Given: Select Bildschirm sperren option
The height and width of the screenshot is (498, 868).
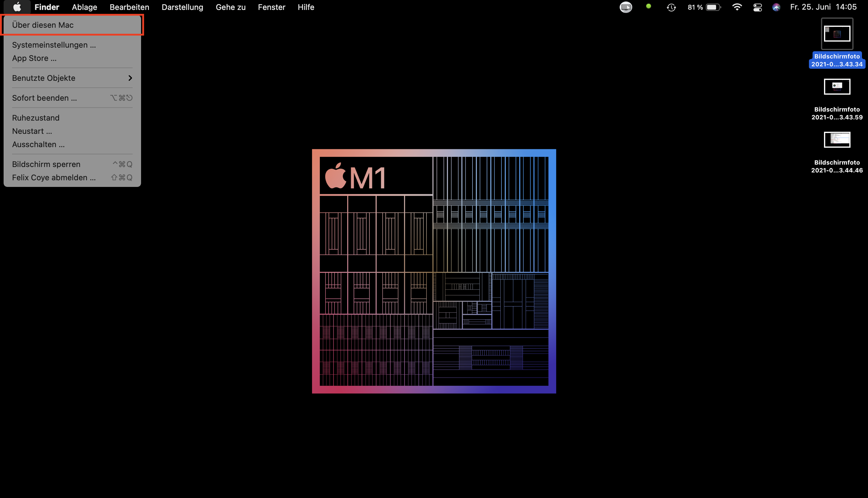Looking at the screenshot, I should [46, 164].
